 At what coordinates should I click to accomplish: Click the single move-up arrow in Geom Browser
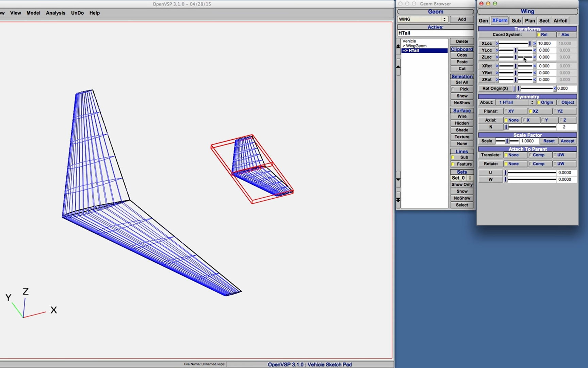pos(398,67)
